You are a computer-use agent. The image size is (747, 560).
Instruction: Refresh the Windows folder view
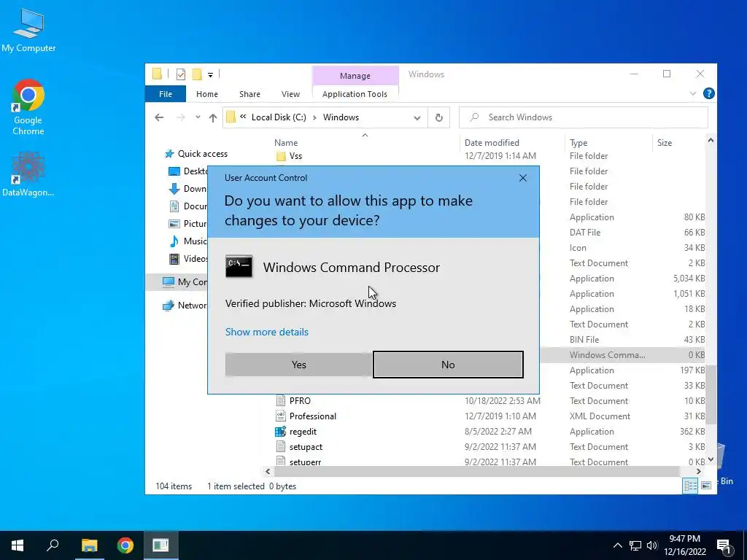pos(438,117)
